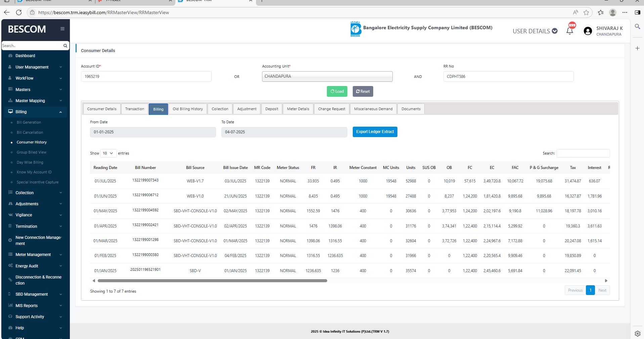Viewport: 644px width, 339px height.
Task: Expand Adjustments sidebar menu
Action: click(35, 204)
